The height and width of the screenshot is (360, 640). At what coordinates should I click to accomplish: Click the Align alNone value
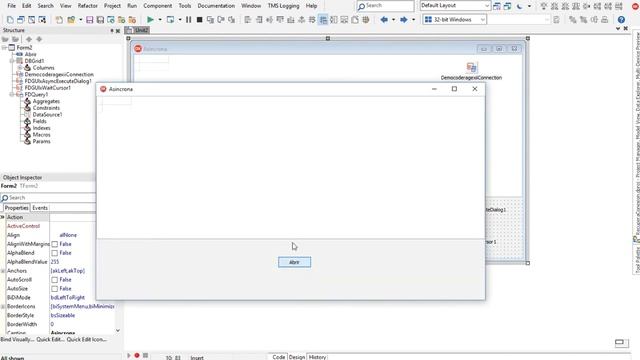coord(68,235)
